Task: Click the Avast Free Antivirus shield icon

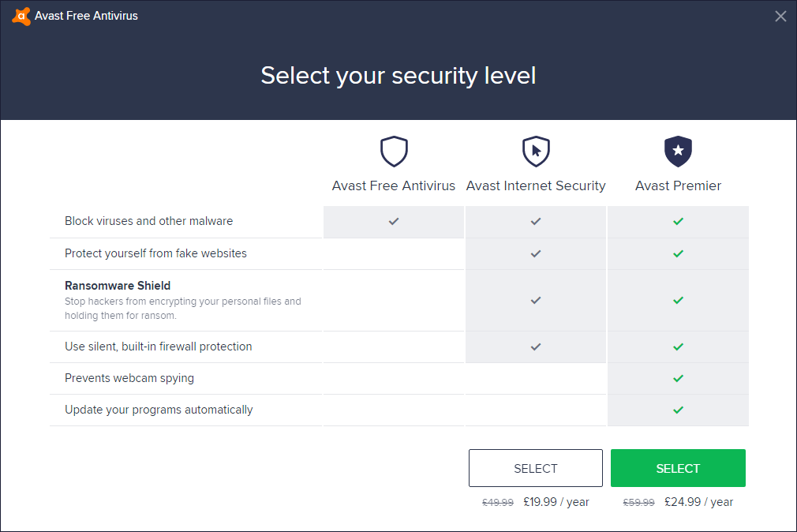Action: click(394, 152)
